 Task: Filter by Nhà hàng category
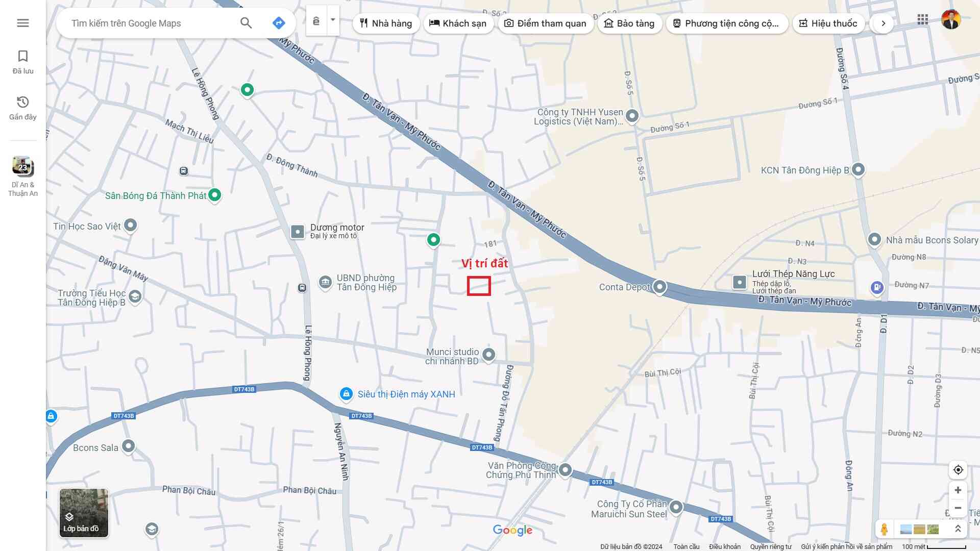pos(386,23)
